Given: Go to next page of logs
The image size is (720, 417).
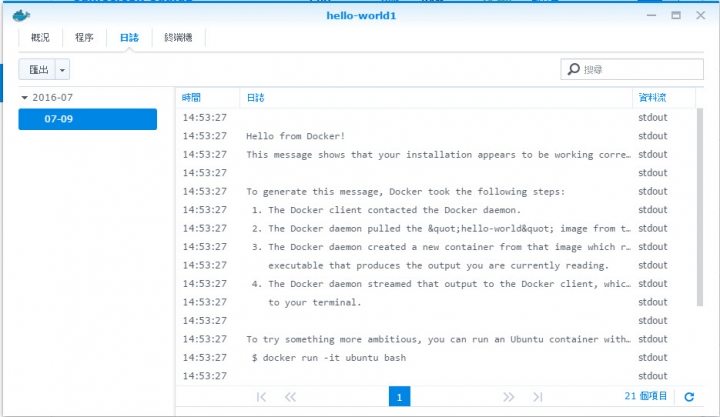Looking at the screenshot, I should click(508, 397).
